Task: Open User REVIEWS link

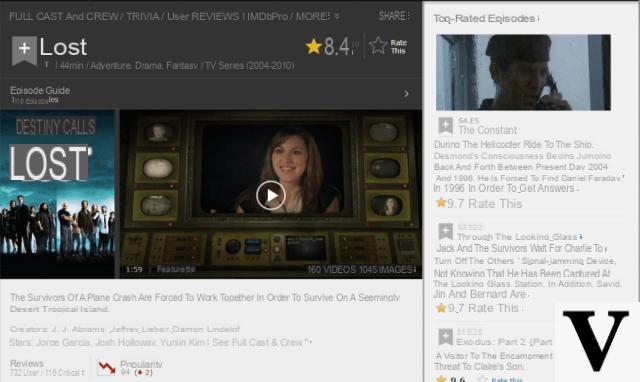Action: click(x=203, y=16)
